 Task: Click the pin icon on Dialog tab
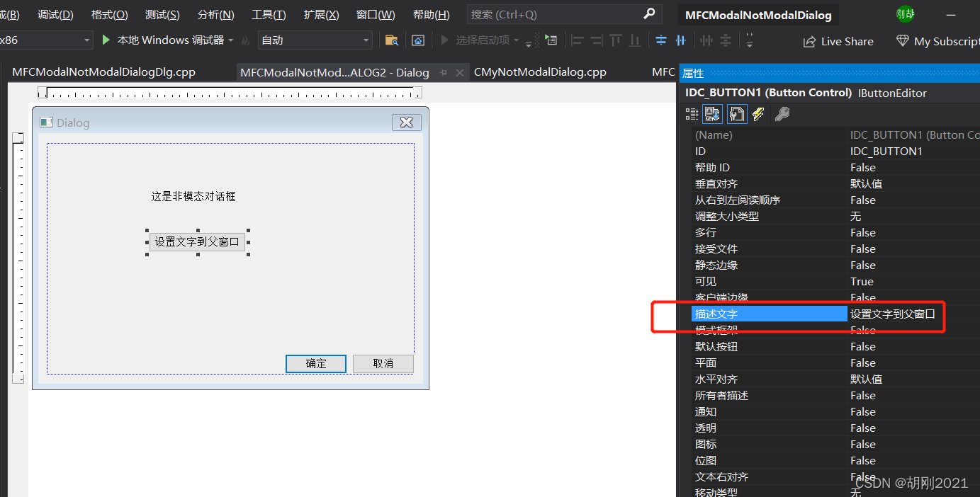tap(444, 72)
